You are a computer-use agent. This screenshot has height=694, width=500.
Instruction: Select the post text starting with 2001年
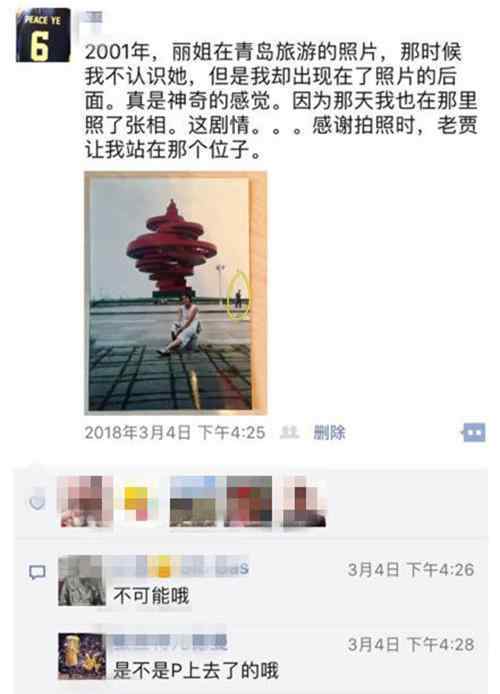(x=281, y=101)
